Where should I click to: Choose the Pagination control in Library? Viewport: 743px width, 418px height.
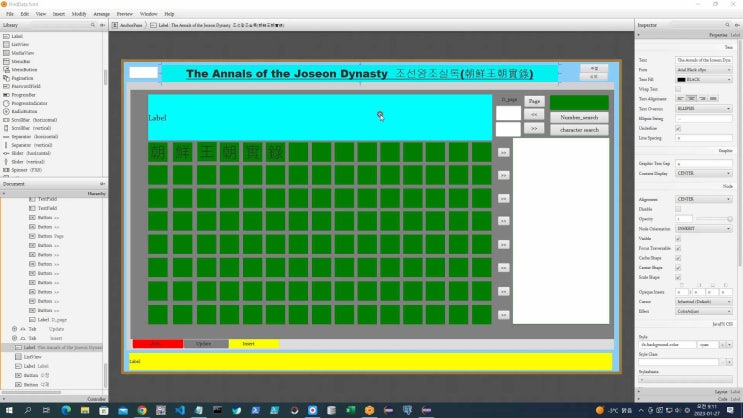coord(26,78)
